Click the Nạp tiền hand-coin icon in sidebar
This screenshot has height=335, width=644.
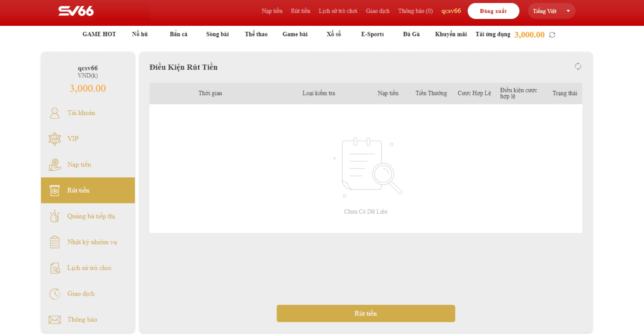coord(55,165)
